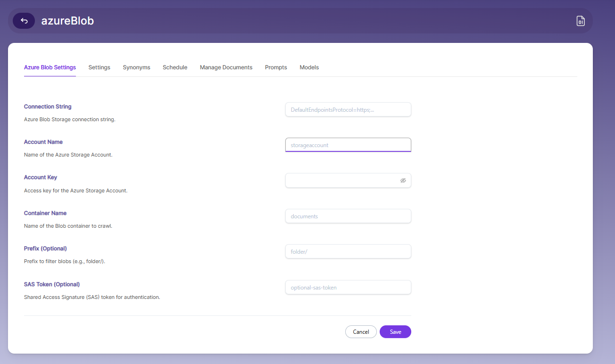This screenshot has height=364, width=615.
Task: Select the Azure Blob Settings tab
Action: (50, 67)
